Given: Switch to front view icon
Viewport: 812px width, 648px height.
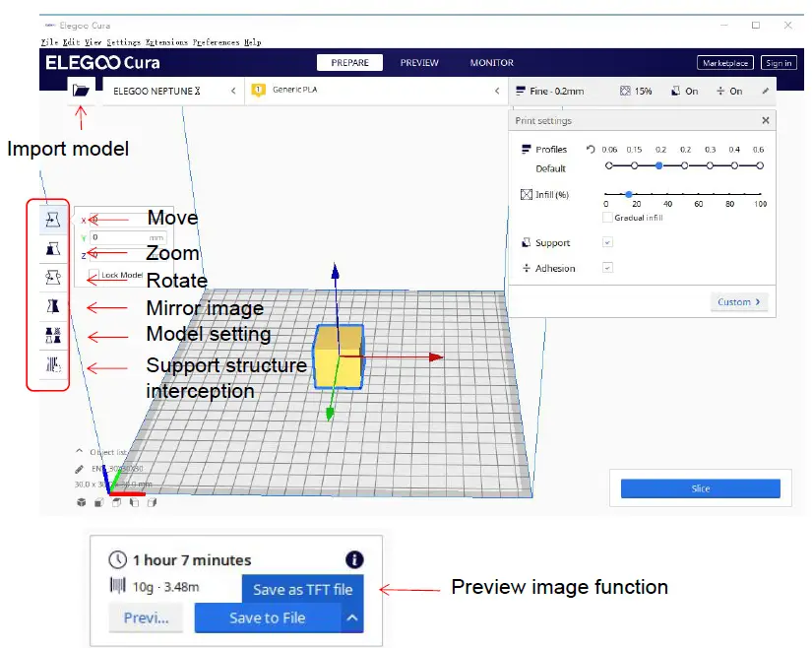Looking at the screenshot, I should 98,502.
